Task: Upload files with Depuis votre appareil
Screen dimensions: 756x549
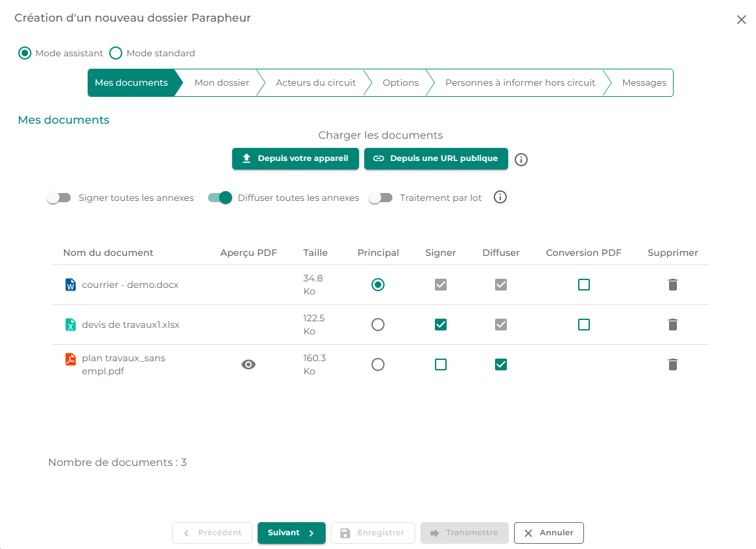Action: pos(296,159)
